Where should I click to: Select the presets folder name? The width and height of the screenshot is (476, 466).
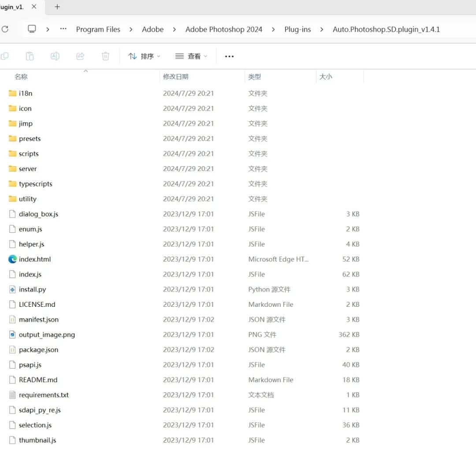30,139
